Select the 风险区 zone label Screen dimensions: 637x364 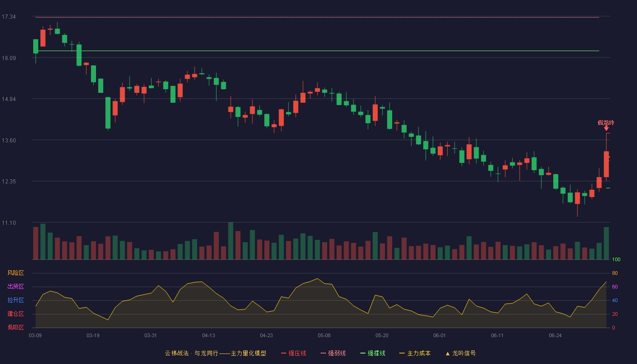[15, 273]
